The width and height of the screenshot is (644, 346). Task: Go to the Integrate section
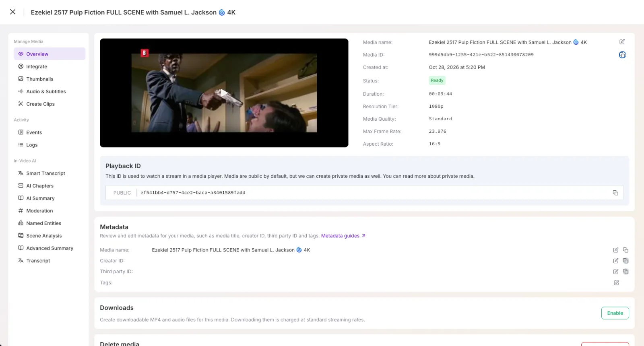50,66
